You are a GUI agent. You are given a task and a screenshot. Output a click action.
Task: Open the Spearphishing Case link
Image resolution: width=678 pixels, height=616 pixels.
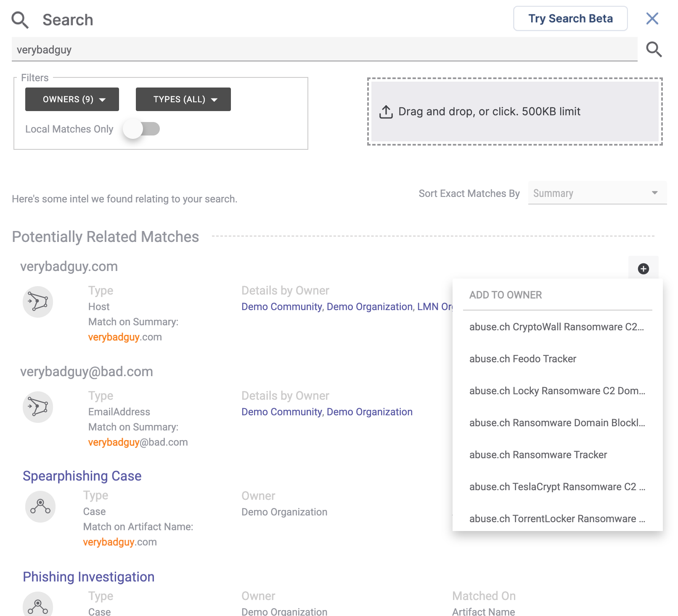pyautogui.click(x=82, y=476)
